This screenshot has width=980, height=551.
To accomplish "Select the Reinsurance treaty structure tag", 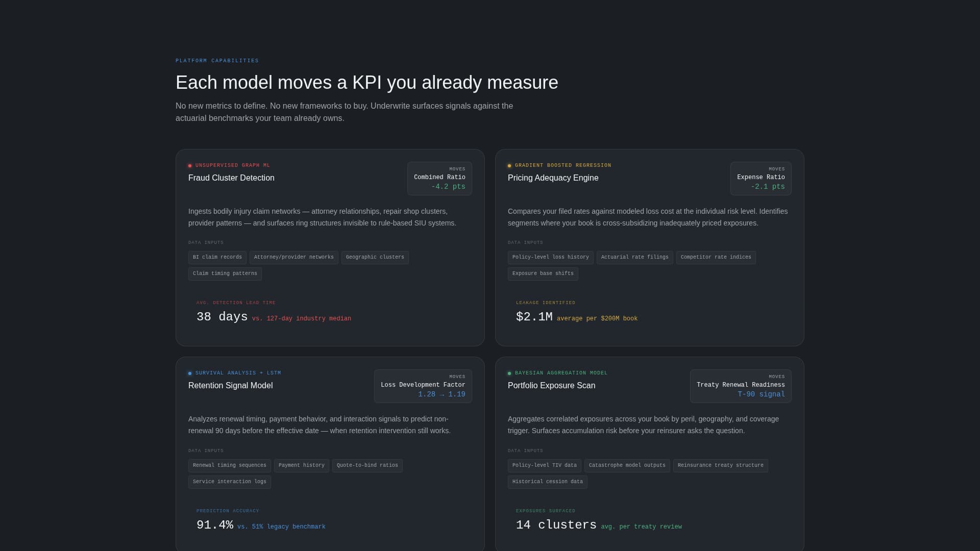I will [x=720, y=466].
